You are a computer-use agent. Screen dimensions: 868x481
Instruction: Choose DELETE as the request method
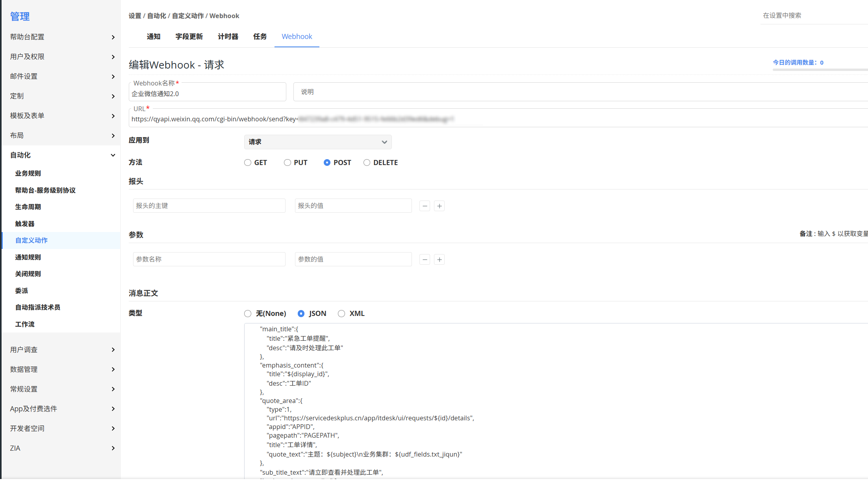click(367, 163)
